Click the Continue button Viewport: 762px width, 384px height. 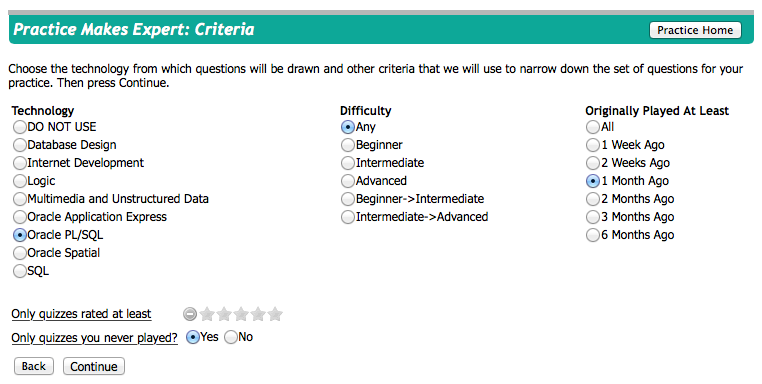tap(94, 367)
